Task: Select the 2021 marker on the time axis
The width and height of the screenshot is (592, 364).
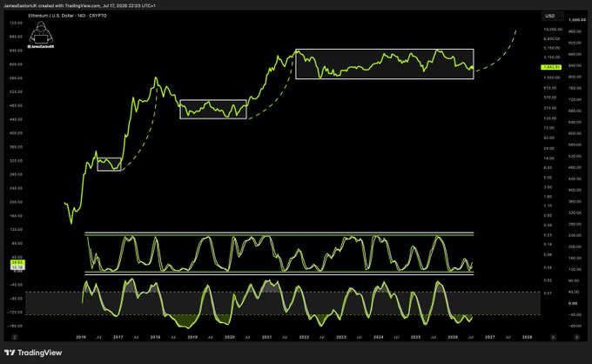Action: click(x=266, y=337)
